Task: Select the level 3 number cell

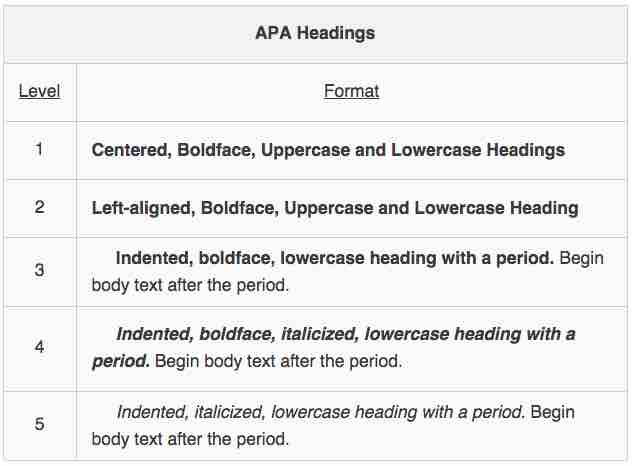Action: (39, 270)
